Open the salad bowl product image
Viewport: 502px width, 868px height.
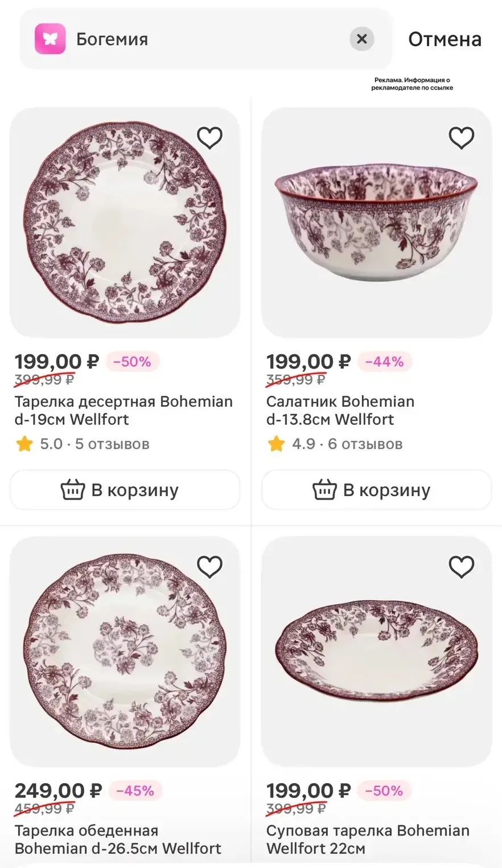376,223
